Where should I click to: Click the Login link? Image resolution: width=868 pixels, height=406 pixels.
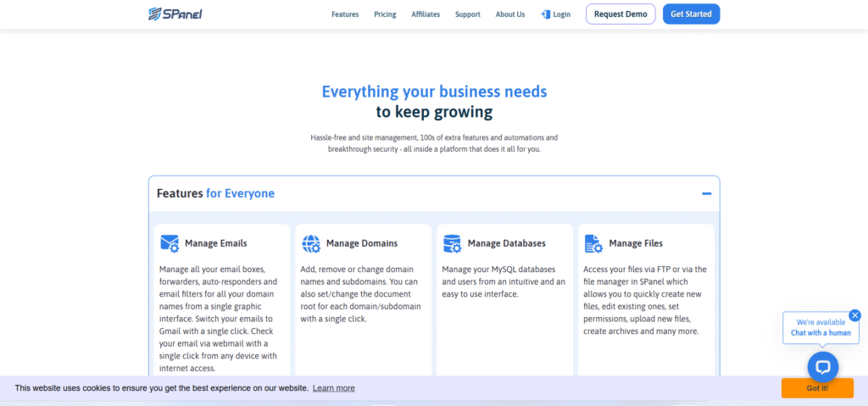pyautogui.click(x=562, y=14)
